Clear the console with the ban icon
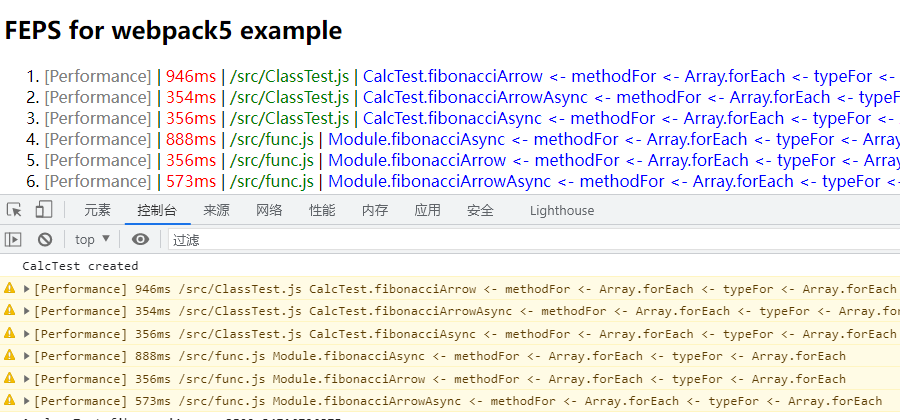This screenshot has width=900, height=420. pyautogui.click(x=45, y=239)
